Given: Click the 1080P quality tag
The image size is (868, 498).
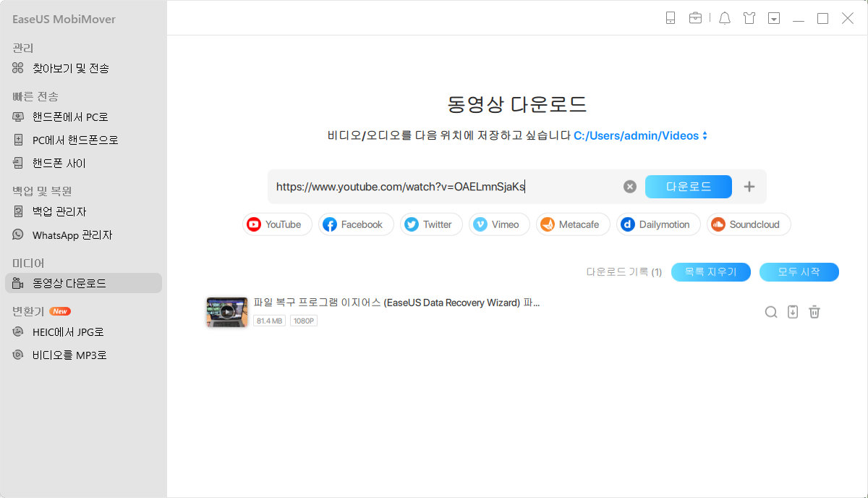Looking at the screenshot, I should click(x=304, y=321).
